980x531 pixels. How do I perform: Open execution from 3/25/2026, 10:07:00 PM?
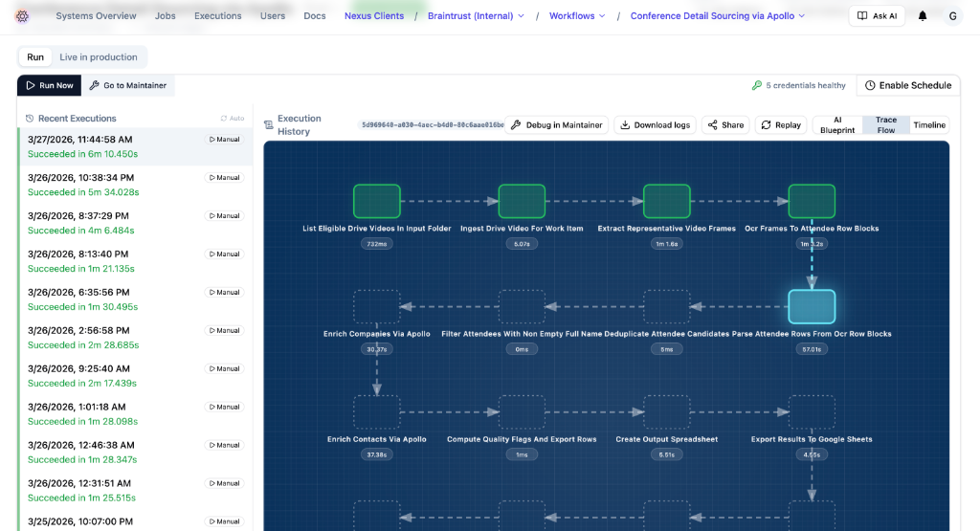[x=136, y=521]
